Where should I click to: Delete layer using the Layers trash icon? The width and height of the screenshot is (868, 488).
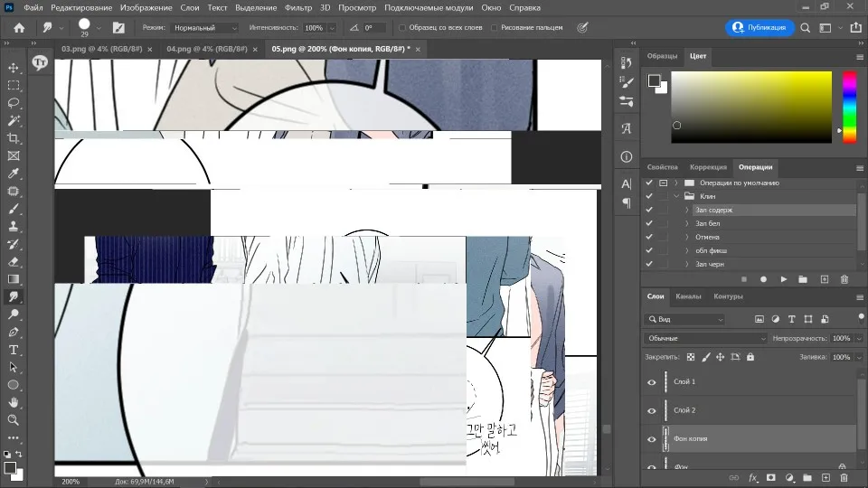(843, 477)
